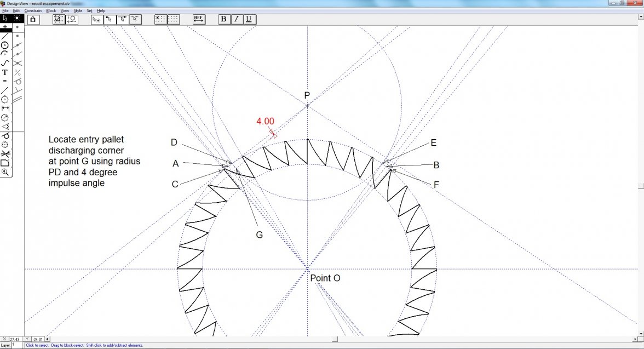Toggle the lock icon in toolbar
This screenshot has width=644, height=349.
click(33, 19)
